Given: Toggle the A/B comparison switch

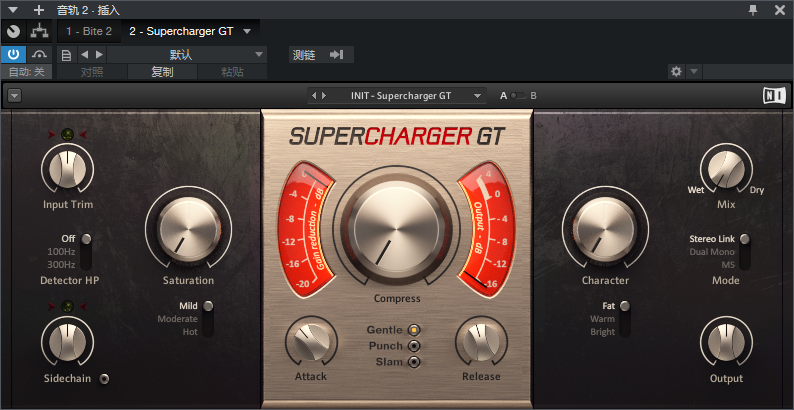Looking at the screenshot, I should (518, 96).
